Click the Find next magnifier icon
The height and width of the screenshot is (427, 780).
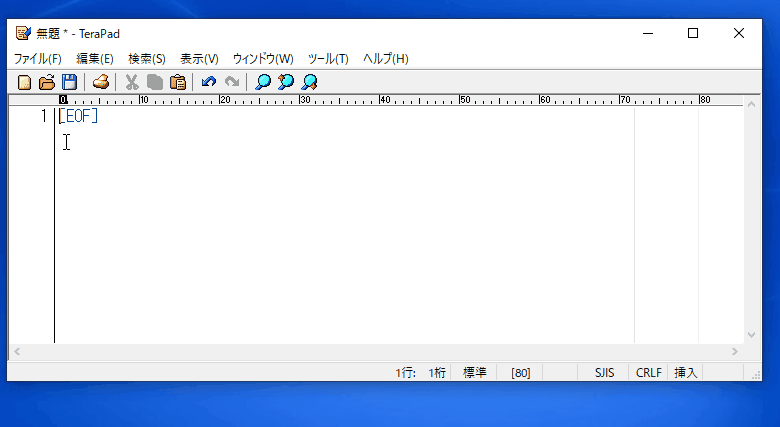309,82
